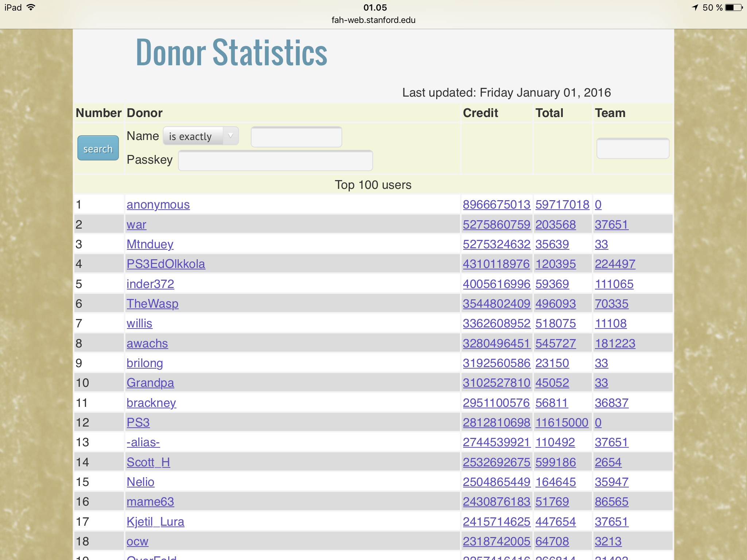
Task: Tap the Wi-Fi status icon
Action: point(31,8)
